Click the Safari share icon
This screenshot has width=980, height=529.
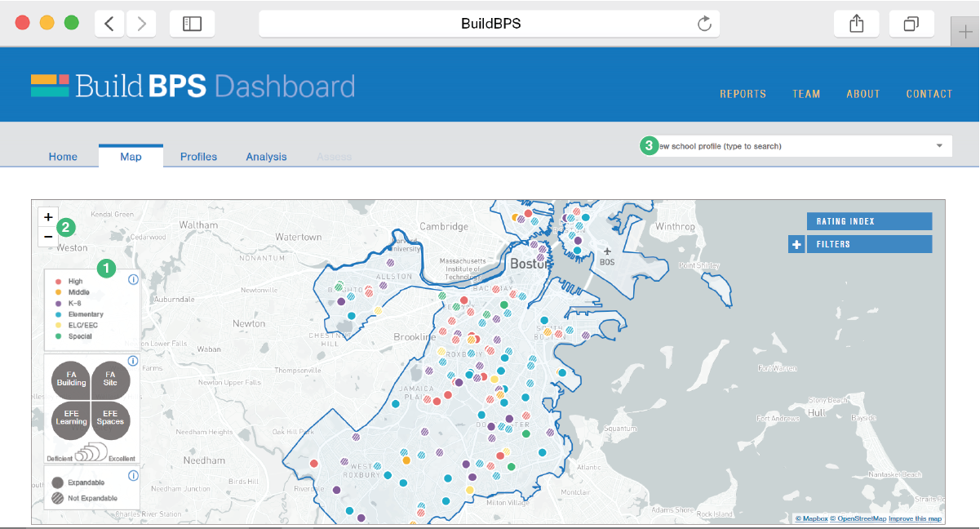point(856,24)
